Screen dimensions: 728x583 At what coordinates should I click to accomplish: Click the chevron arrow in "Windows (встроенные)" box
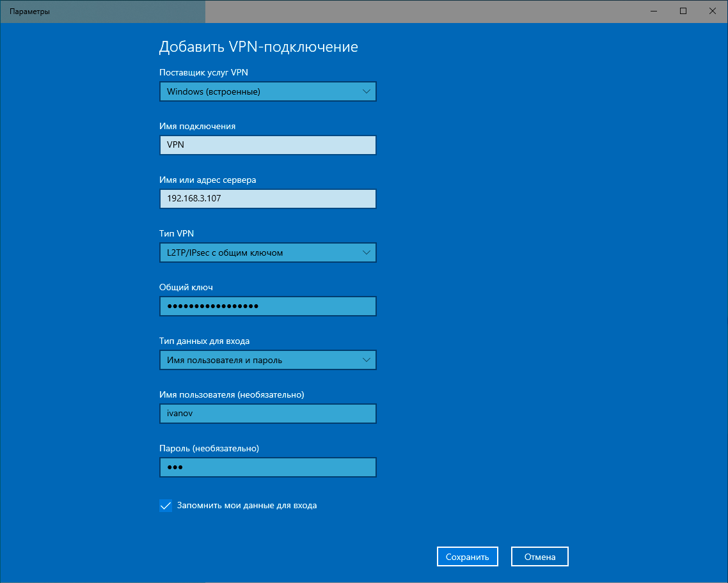pos(366,91)
